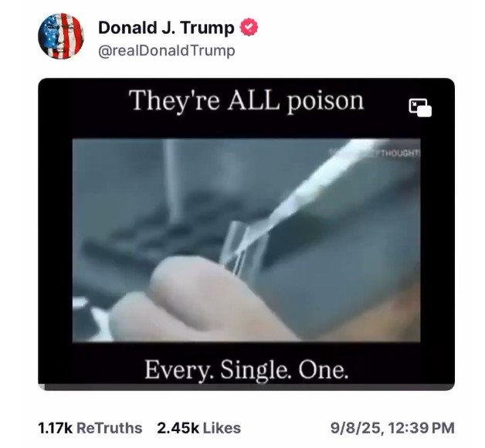The image size is (485, 448).
Task: View the 2.45k Likes count
Action: [178, 428]
